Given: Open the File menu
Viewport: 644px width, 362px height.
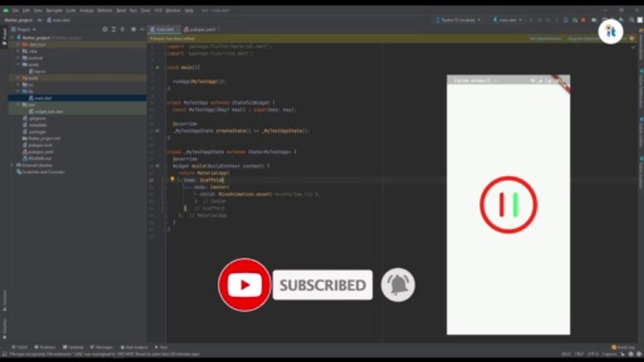Looking at the screenshot, I should click(15, 11).
